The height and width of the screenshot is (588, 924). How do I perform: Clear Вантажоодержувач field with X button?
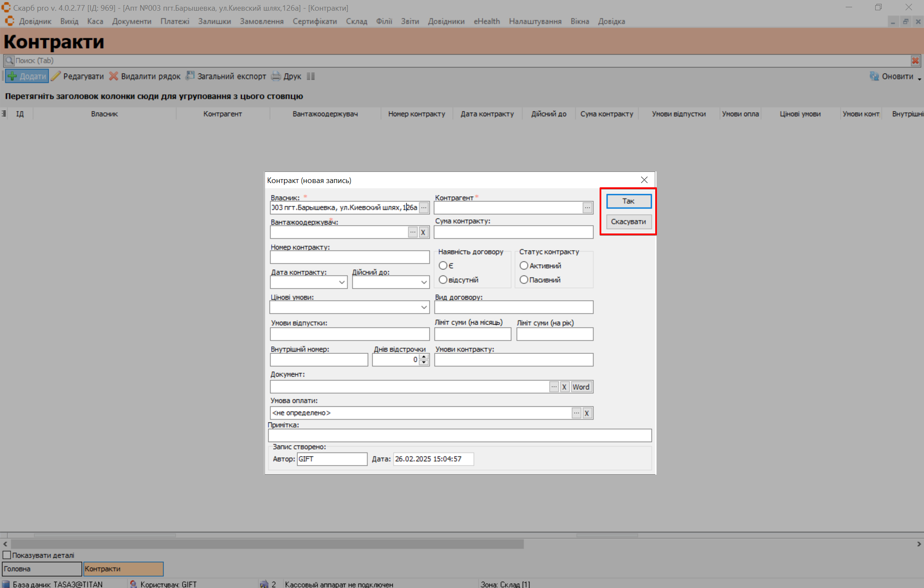click(x=423, y=232)
